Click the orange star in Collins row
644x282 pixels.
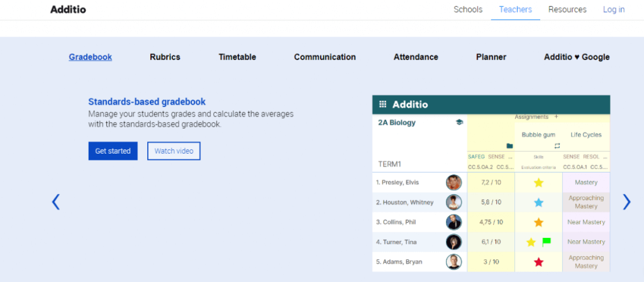538,222
